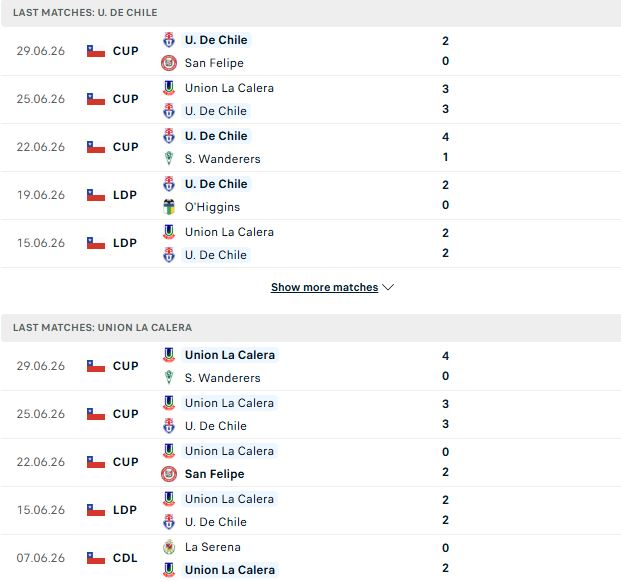Click S. Wanderers crest in Calera 29.06.26 match

point(169,378)
